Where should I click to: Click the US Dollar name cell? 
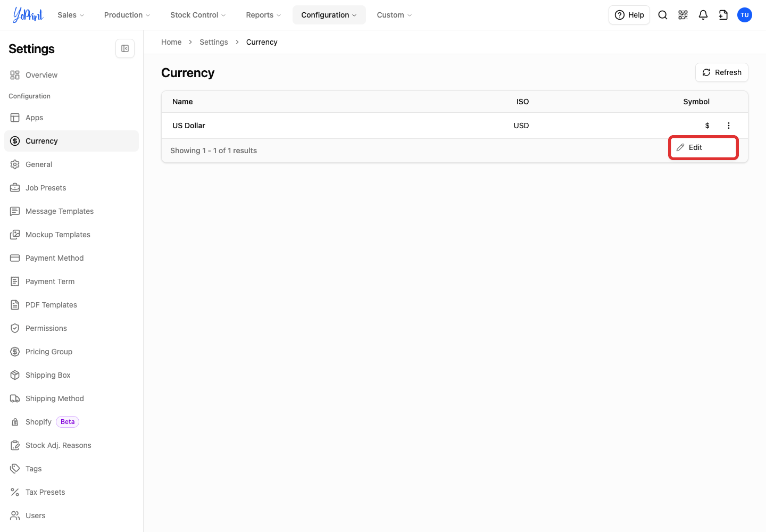(189, 126)
